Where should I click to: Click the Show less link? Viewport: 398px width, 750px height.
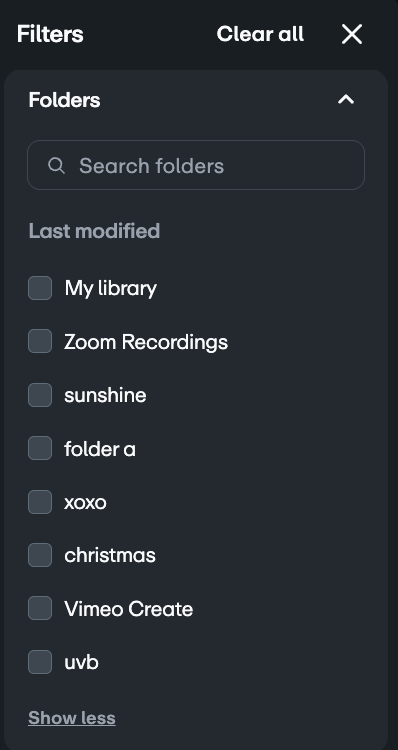[72, 718]
